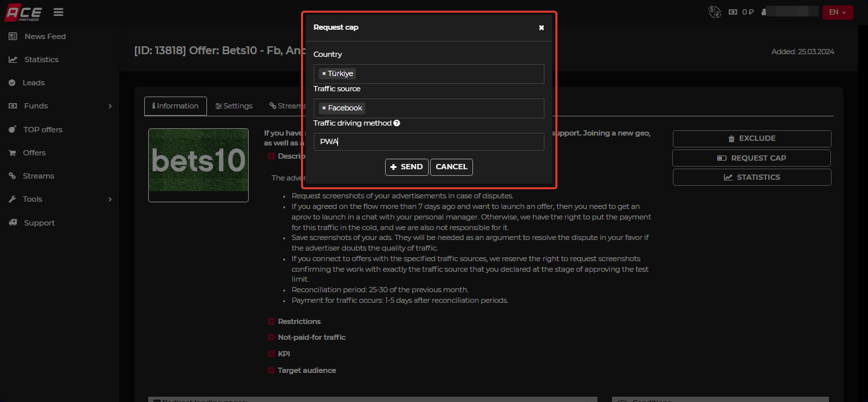Click the Reconciliation period bullet text
Viewport: 868px width, 402px height.
pos(380,290)
